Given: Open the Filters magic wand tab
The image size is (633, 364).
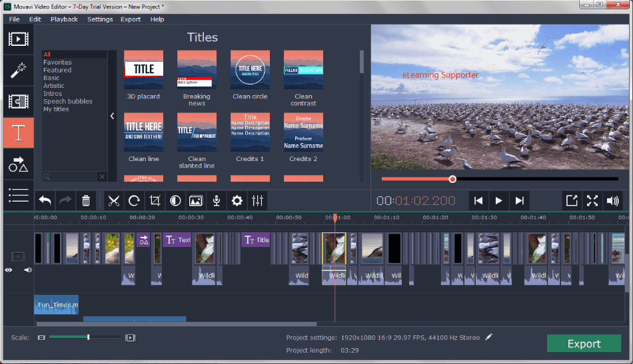Looking at the screenshot, I should (18, 70).
